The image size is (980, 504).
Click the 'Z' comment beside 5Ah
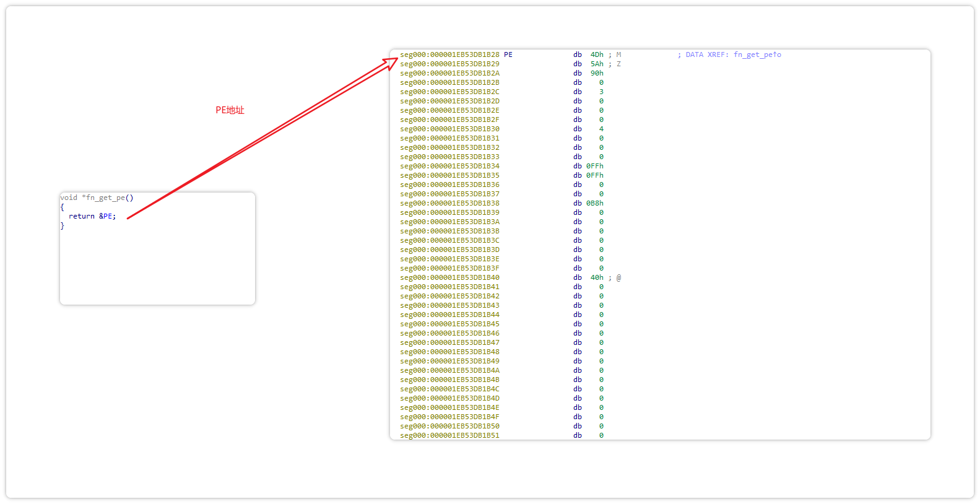(618, 64)
